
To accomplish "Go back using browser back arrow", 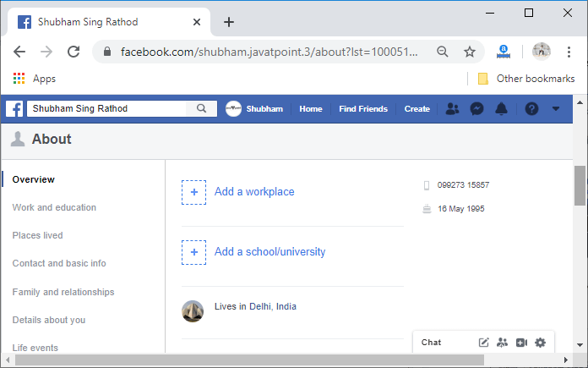I will [x=19, y=52].
